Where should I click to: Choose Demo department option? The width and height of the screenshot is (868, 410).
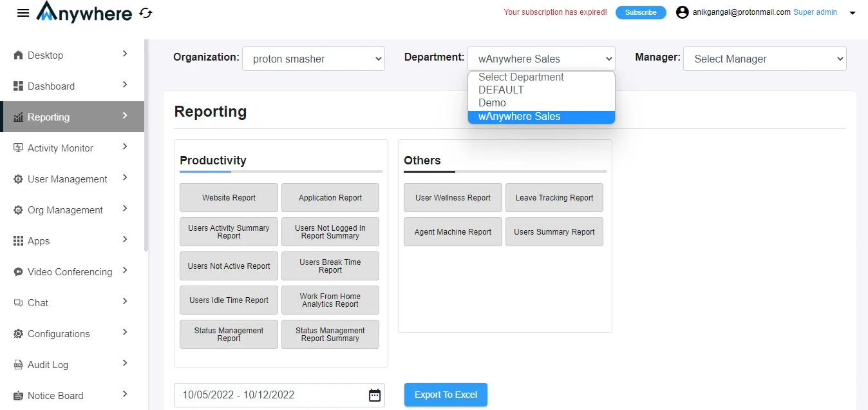tap(542, 103)
